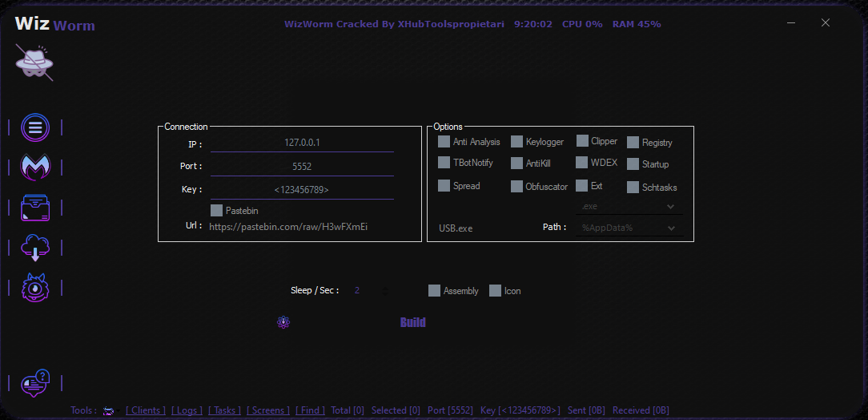
Task: Toggle the Spread checkbox
Action: [444, 186]
